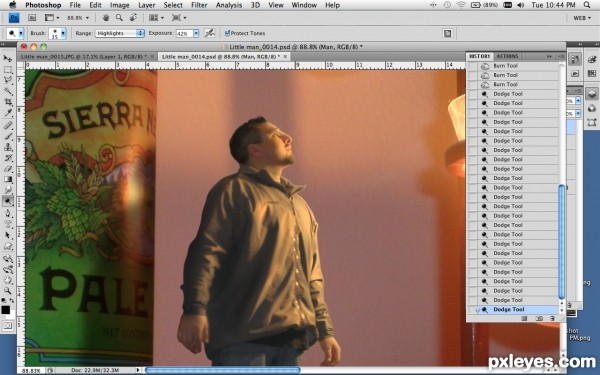The height and width of the screenshot is (375, 600).
Task: Open the Filter menu
Action: [x=199, y=5]
